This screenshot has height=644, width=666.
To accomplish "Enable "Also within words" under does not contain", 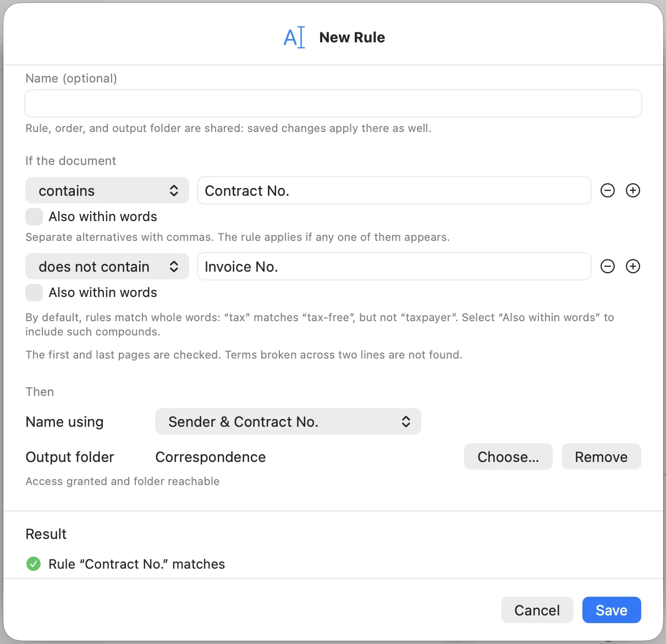I will (x=34, y=293).
